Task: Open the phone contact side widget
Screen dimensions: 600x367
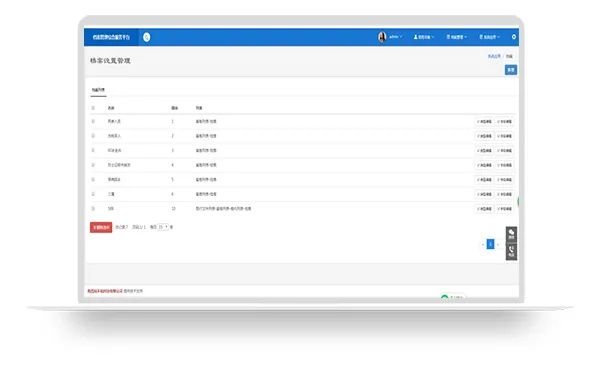Action: (x=511, y=252)
